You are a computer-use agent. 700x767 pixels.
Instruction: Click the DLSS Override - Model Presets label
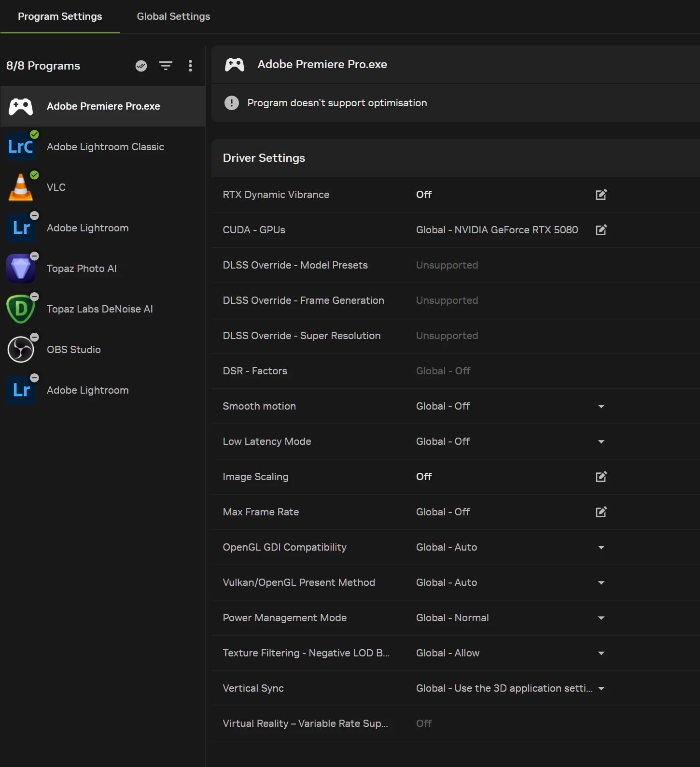(x=295, y=265)
